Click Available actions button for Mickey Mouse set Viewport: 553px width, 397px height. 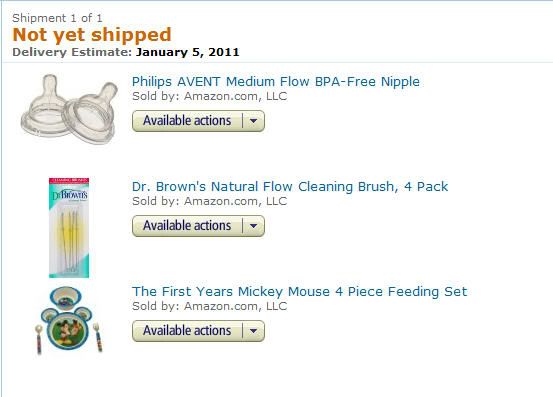click(x=187, y=331)
